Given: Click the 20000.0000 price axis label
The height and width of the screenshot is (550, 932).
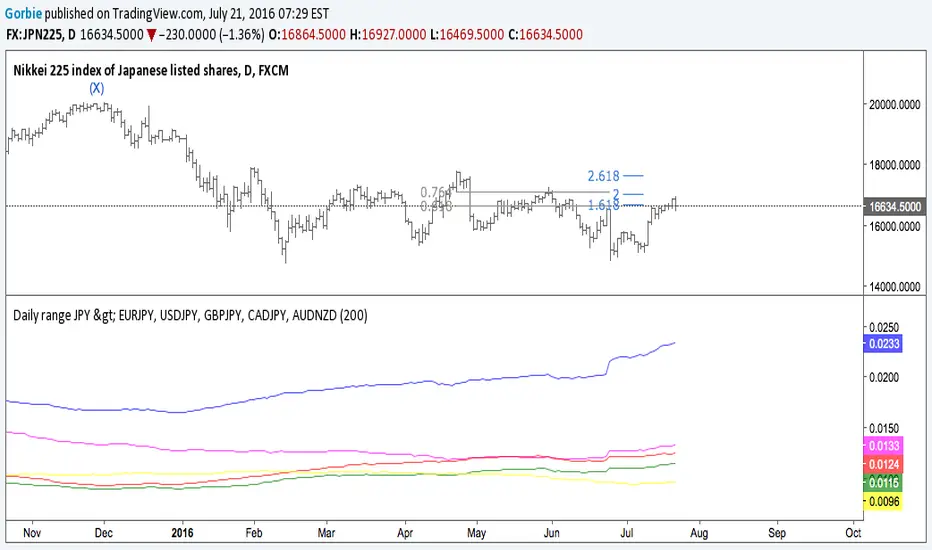Looking at the screenshot, I should (x=895, y=105).
